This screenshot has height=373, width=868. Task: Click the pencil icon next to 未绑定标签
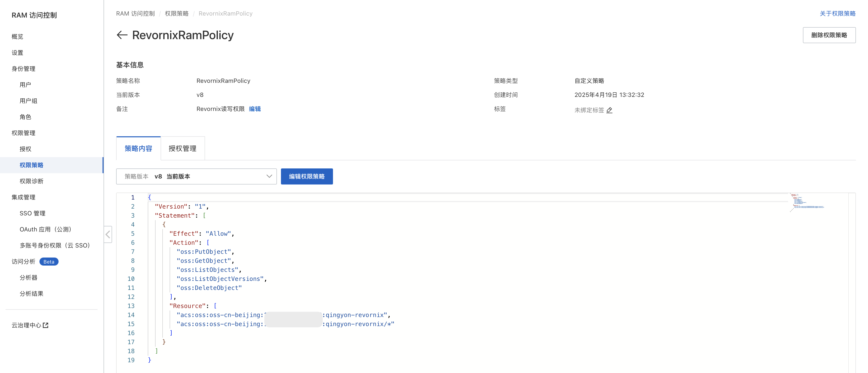(609, 110)
